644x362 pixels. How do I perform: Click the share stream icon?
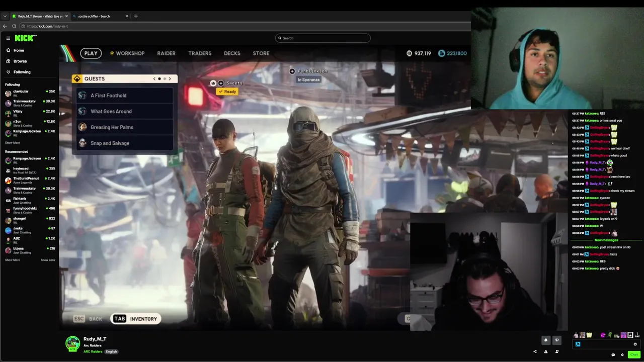point(535,351)
